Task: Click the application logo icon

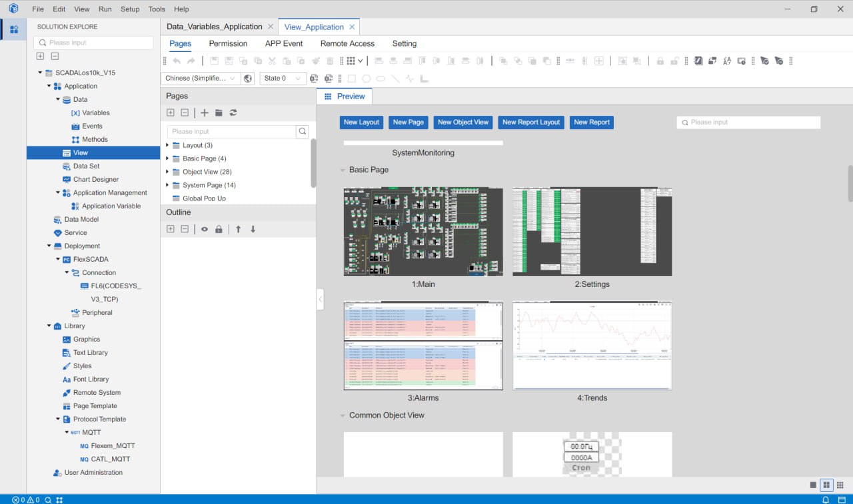Action: [13, 9]
